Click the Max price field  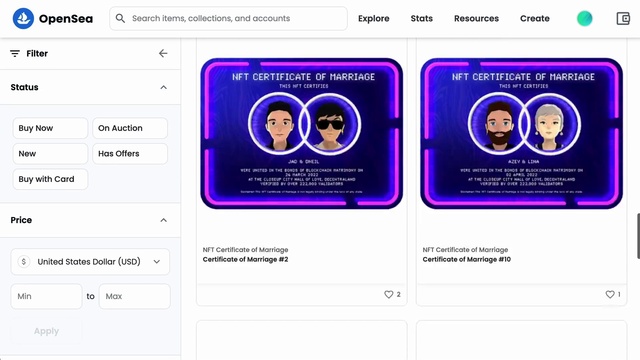(134, 296)
